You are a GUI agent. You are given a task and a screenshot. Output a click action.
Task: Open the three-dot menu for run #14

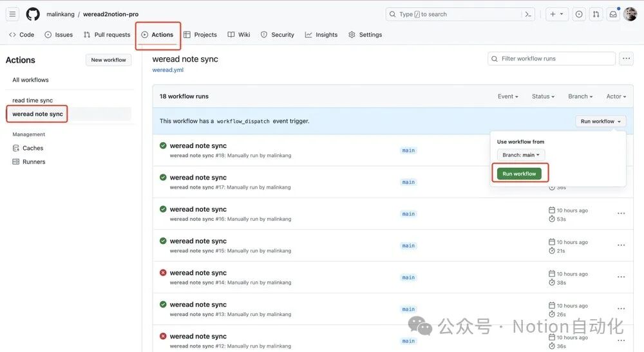[x=621, y=277]
